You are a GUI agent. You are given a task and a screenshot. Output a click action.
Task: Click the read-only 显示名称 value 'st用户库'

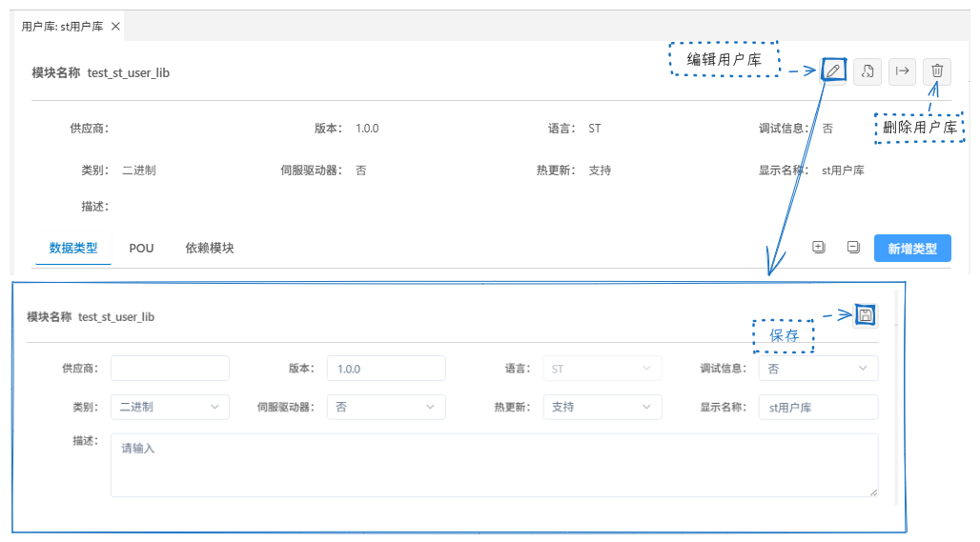point(843,171)
